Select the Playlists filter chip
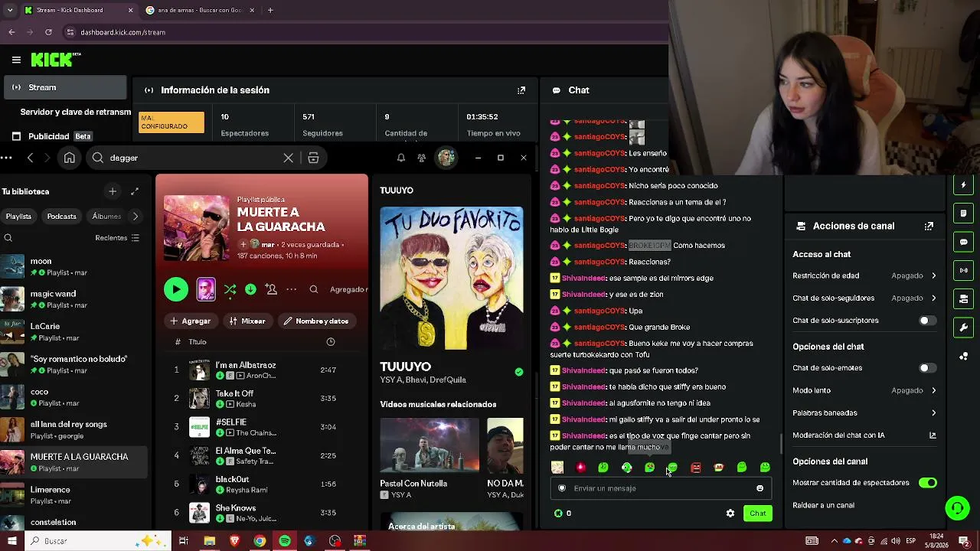The height and width of the screenshot is (551, 980). tap(18, 217)
